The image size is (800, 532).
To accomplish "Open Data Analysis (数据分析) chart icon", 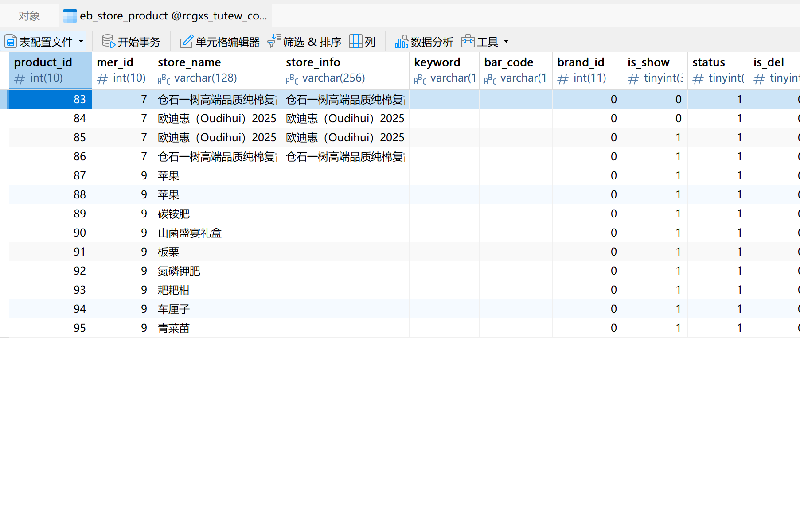I will [x=401, y=42].
